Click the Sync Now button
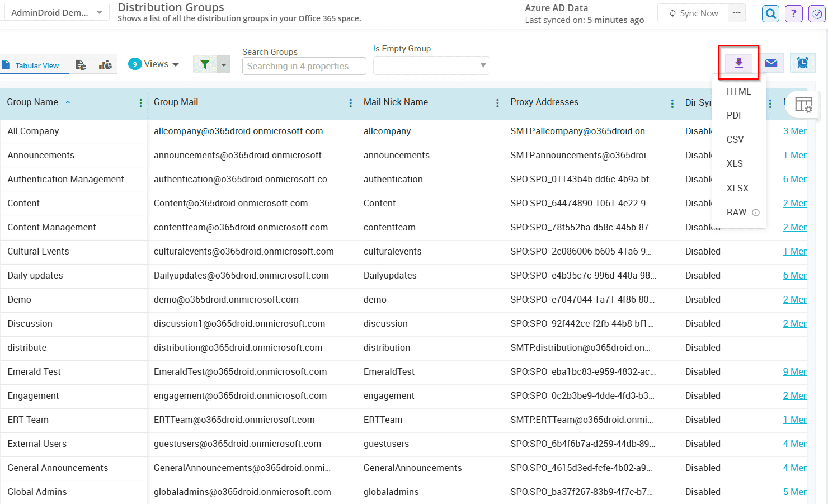The image size is (828, 504). pyautogui.click(x=692, y=12)
